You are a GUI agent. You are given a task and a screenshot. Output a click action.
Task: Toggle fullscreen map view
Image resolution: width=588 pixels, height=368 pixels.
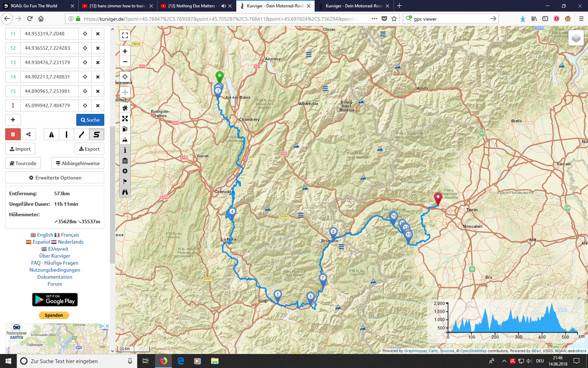125,35
